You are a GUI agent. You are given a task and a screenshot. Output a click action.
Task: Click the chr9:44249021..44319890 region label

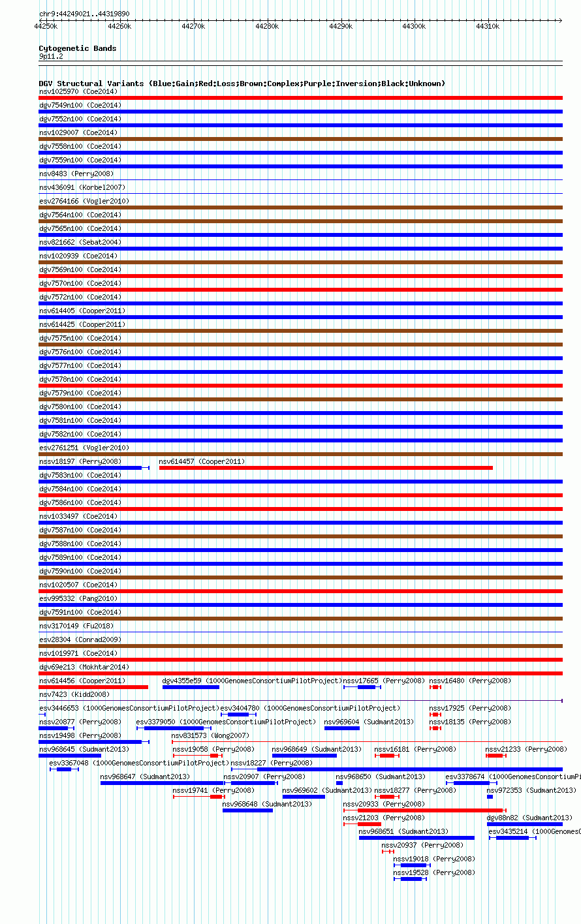pyautogui.click(x=84, y=14)
